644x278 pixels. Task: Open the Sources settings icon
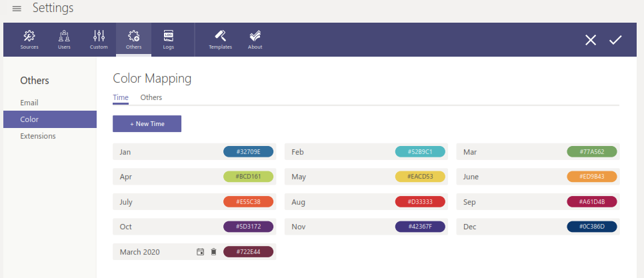29,39
